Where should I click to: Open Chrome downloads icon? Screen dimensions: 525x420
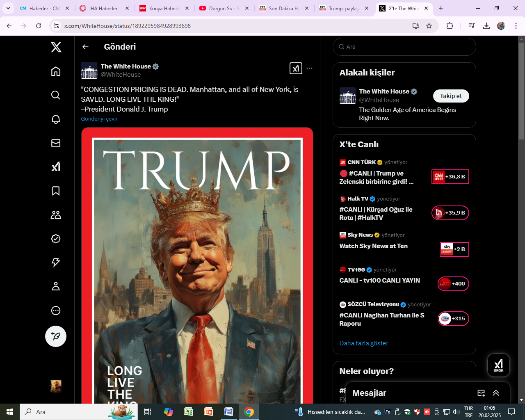point(486,26)
